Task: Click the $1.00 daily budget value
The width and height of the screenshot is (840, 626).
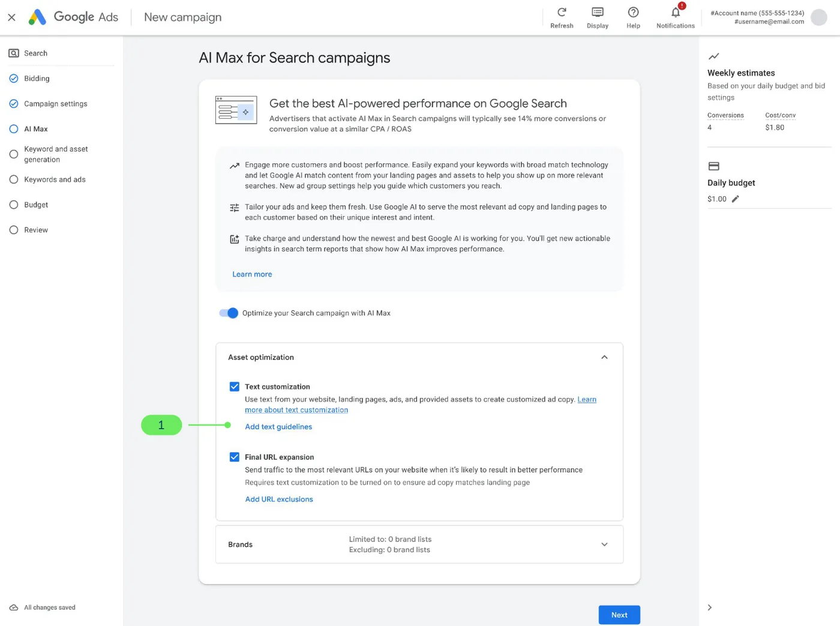Action: [x=717, y=199]
